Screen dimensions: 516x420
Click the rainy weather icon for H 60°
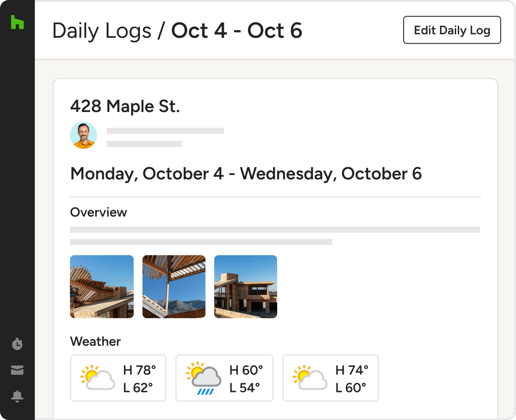click(204, 378)
